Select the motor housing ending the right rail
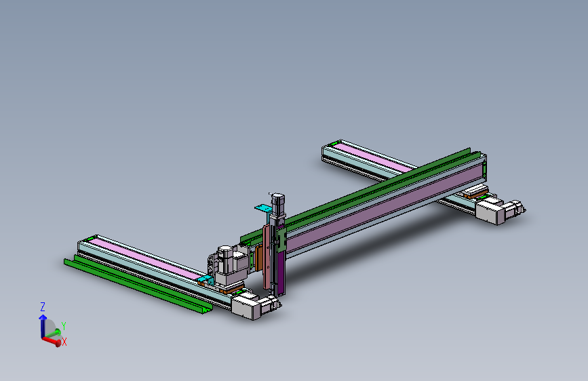 [x=491, y=212]
